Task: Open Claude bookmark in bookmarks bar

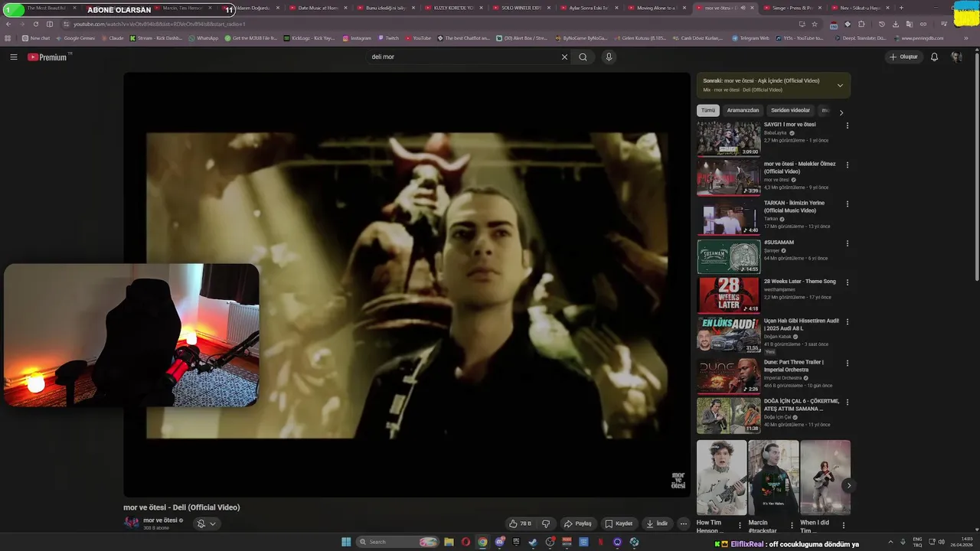Action: [112, 37]
